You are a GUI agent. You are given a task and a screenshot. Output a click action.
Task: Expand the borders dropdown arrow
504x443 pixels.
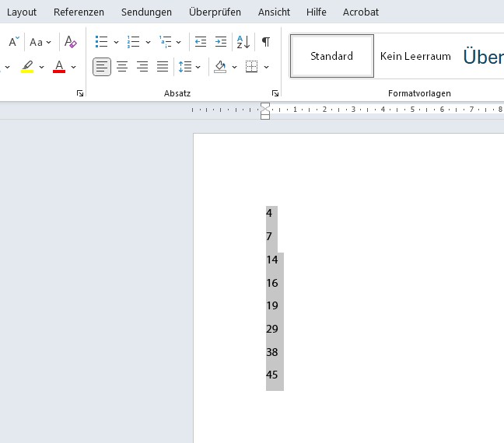(x=266, y=67)
